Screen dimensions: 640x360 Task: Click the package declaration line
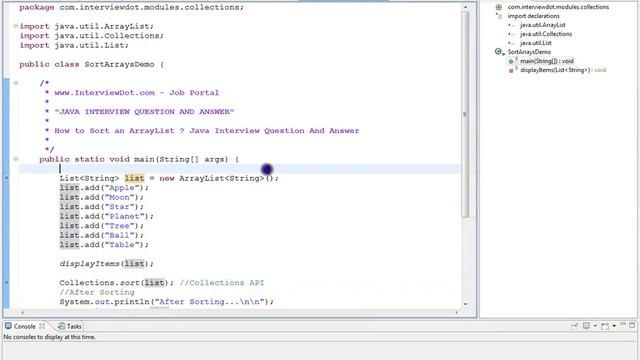pos(131,7)
